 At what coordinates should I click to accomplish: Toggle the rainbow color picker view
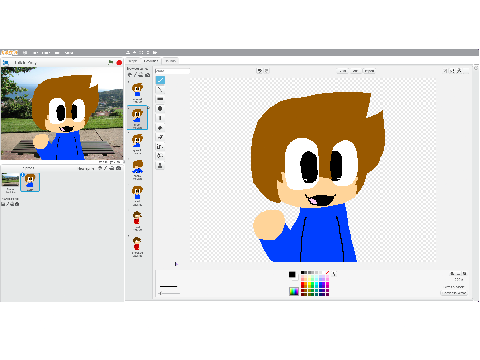pos(294,291)
